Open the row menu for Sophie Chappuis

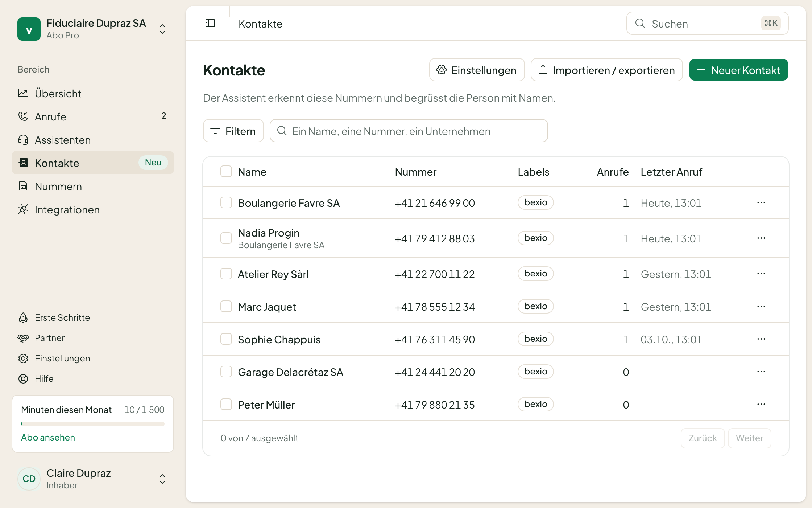tap(761, 339)
